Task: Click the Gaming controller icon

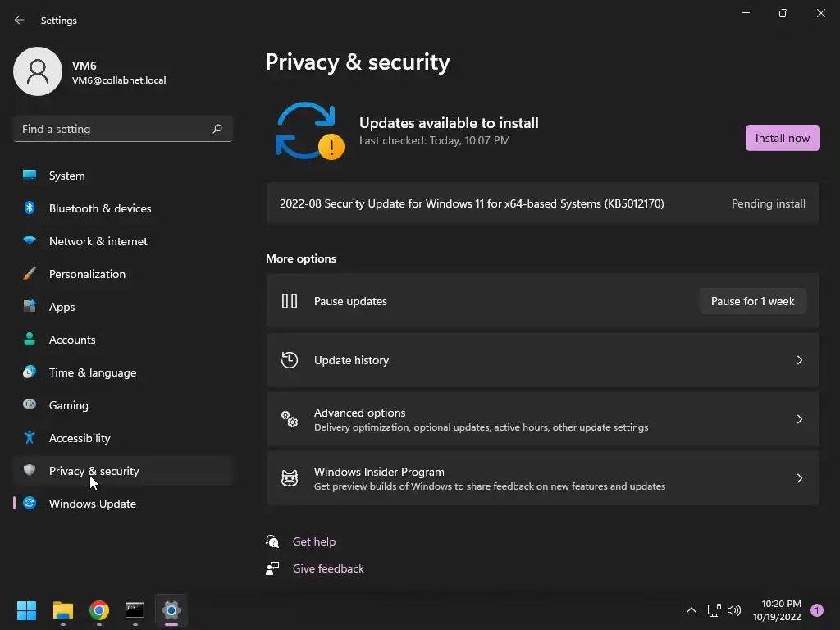Action: click(30, 405)
